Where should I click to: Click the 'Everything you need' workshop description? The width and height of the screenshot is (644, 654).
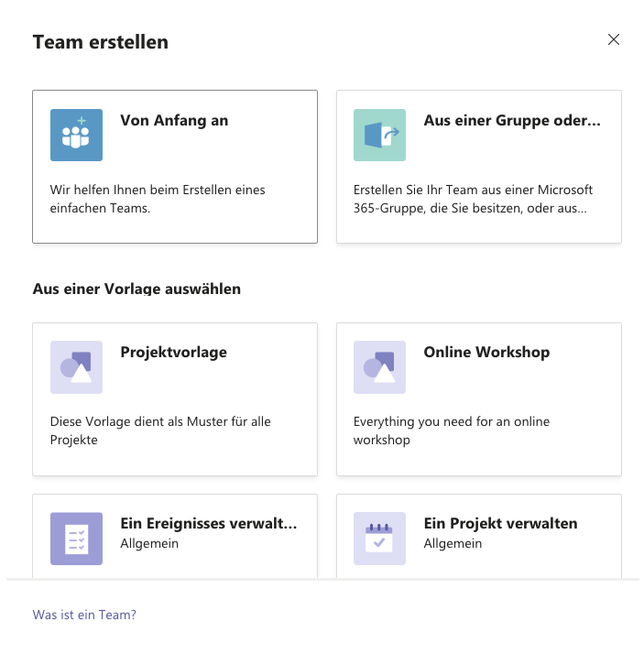(453, 431)
